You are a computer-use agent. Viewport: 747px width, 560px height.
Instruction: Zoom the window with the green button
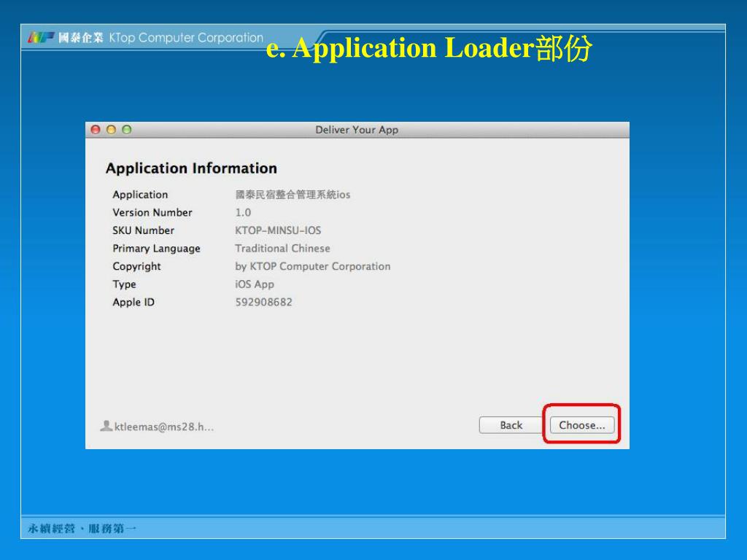pyautogui.click(x=127, y=130)
